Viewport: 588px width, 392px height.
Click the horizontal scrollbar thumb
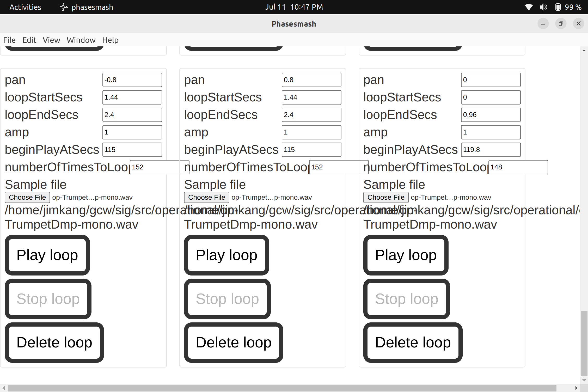(x=282, y=388)
